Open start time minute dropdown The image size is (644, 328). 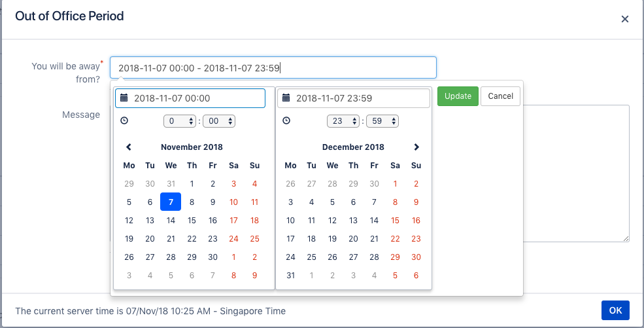(x=219, y=121)
